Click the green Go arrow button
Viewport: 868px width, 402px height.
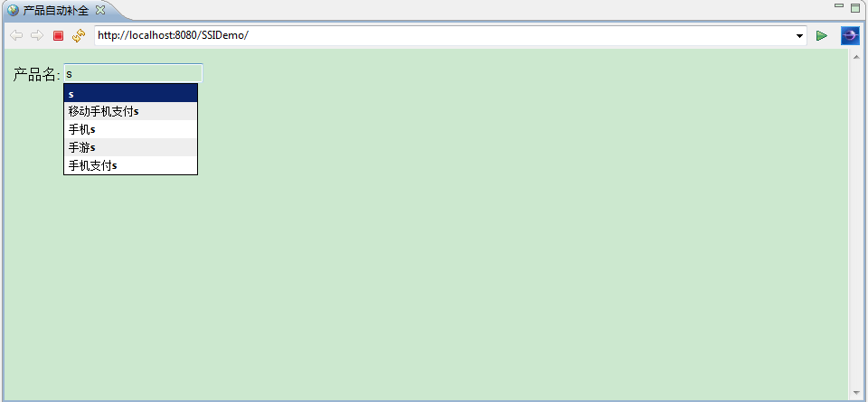coord(822,36)
